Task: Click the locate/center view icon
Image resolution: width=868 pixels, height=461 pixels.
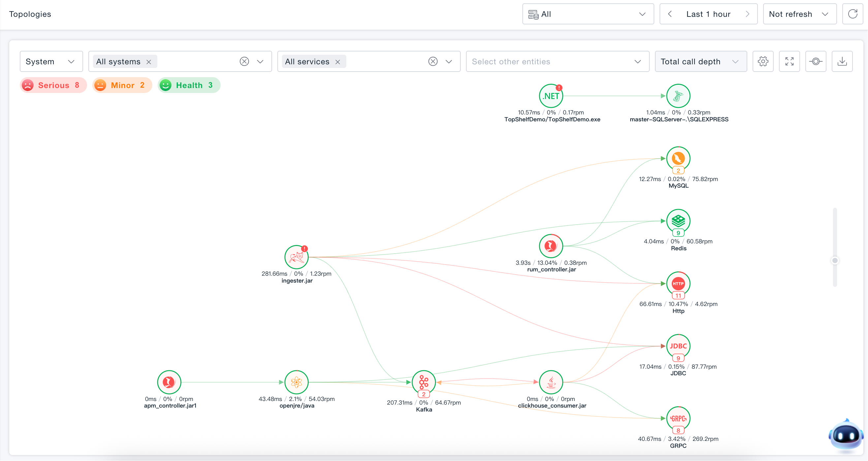Action: tap(816, 61)
